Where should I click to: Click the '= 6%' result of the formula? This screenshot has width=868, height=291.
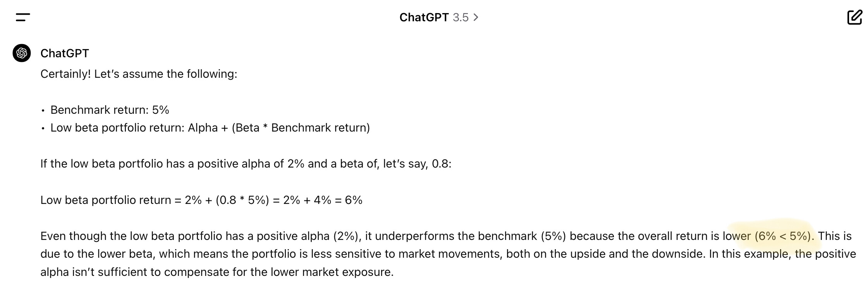click(x=349, y=200)
